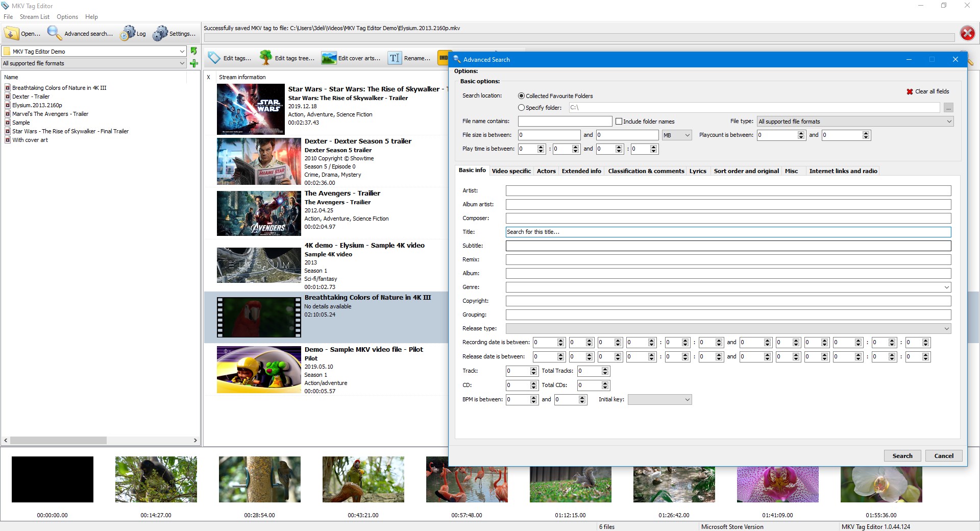Select the Elysium.2013.2160p file
This screenshot has height=531, width=980.
(37, 105)
